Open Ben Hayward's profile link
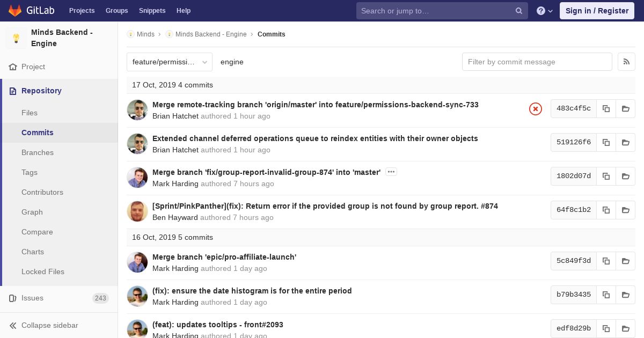 coord(175,217)
